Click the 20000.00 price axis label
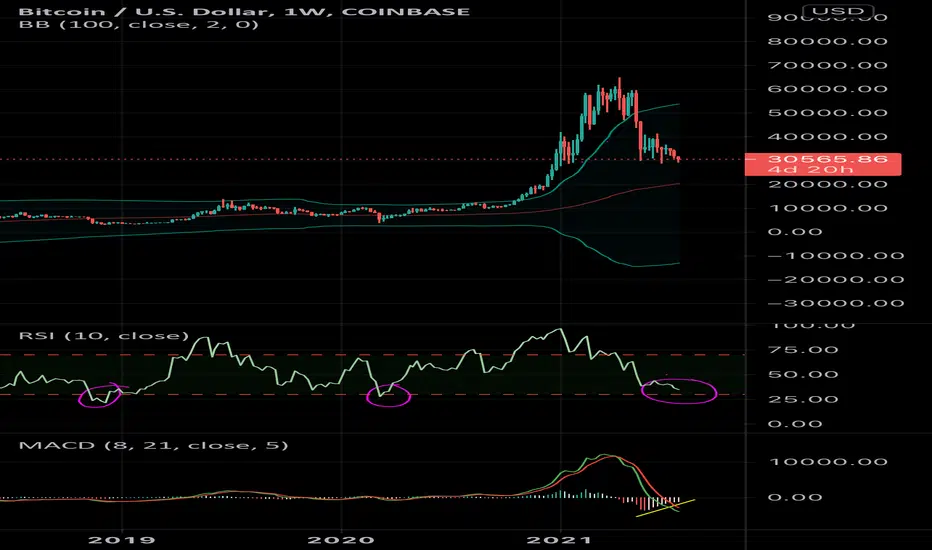 (827, 184)
